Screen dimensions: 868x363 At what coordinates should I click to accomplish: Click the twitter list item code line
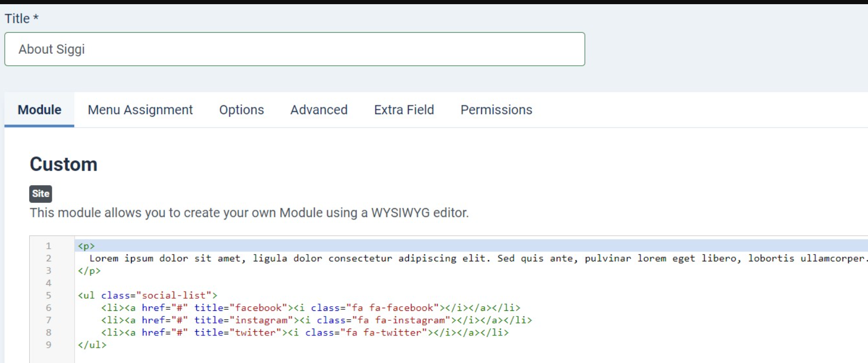pyautogui.click(x=304, y=333)
